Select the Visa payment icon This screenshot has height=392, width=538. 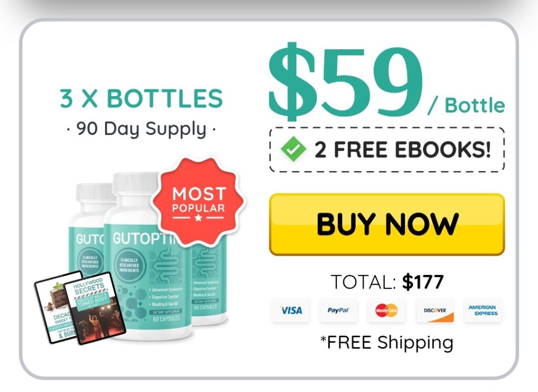click(x=291, y=311)
